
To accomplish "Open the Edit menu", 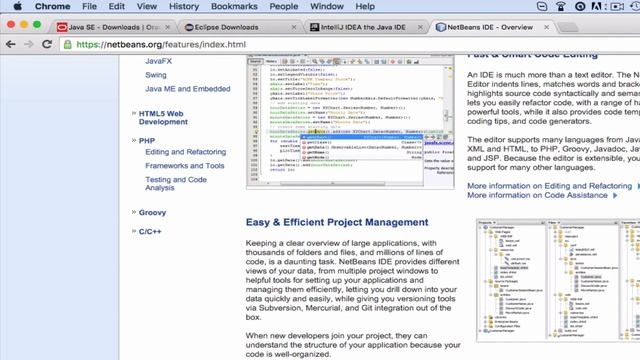I will point(116,6).
